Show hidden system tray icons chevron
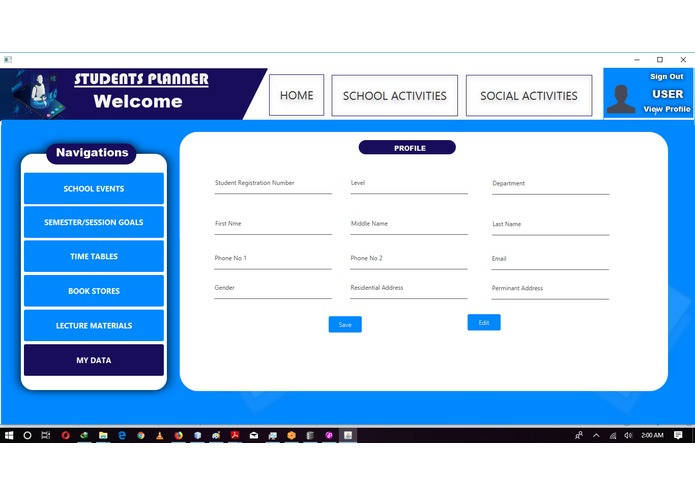695x494 pixels. [x=596, y=436]
